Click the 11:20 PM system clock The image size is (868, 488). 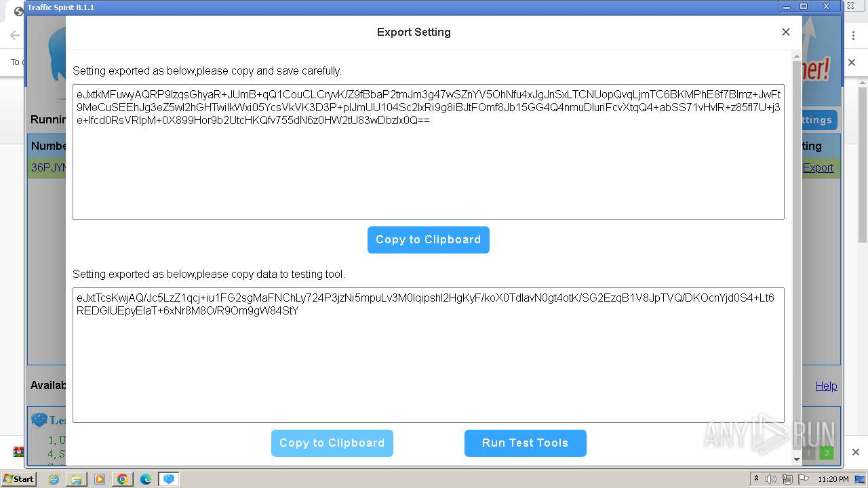click(x=833, y=479)
